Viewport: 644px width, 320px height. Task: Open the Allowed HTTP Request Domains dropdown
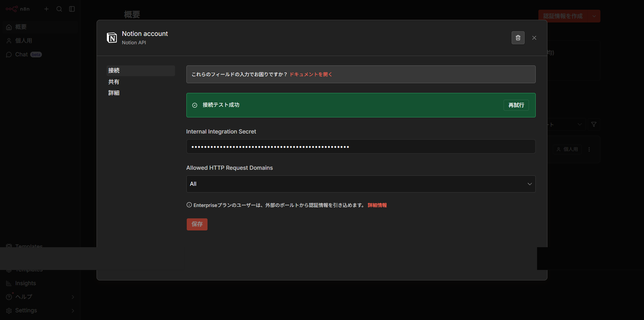pyautogui.click(x=361, y=184)
